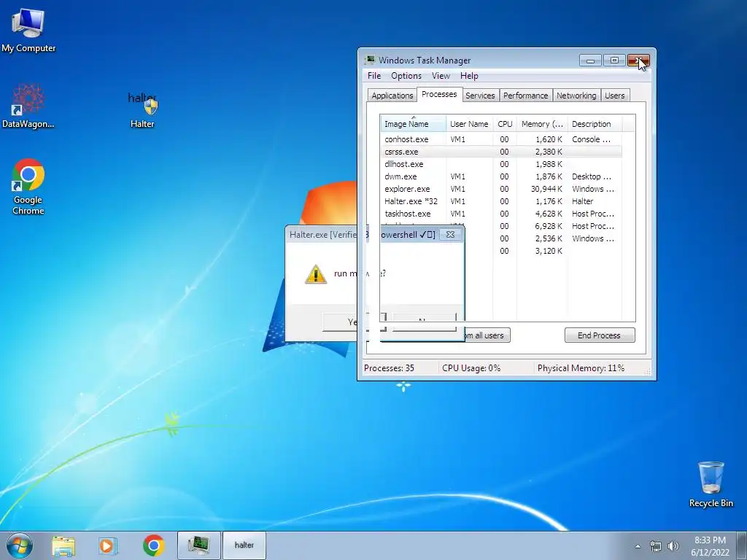Open the File menu in Task Manager
This screenshot has width=747, height=560.
click(374, 76)
